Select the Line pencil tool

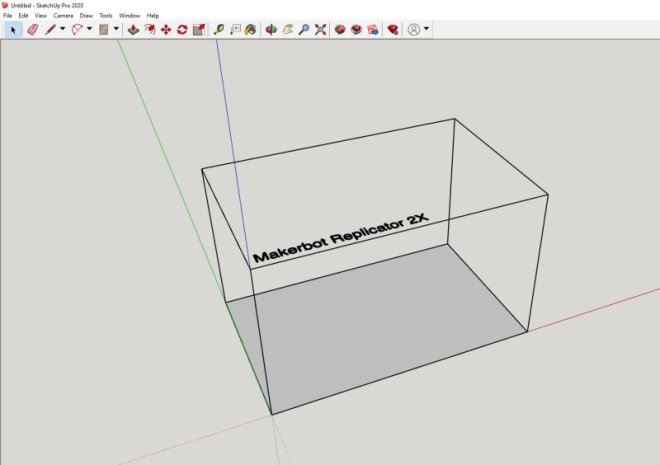51,30
